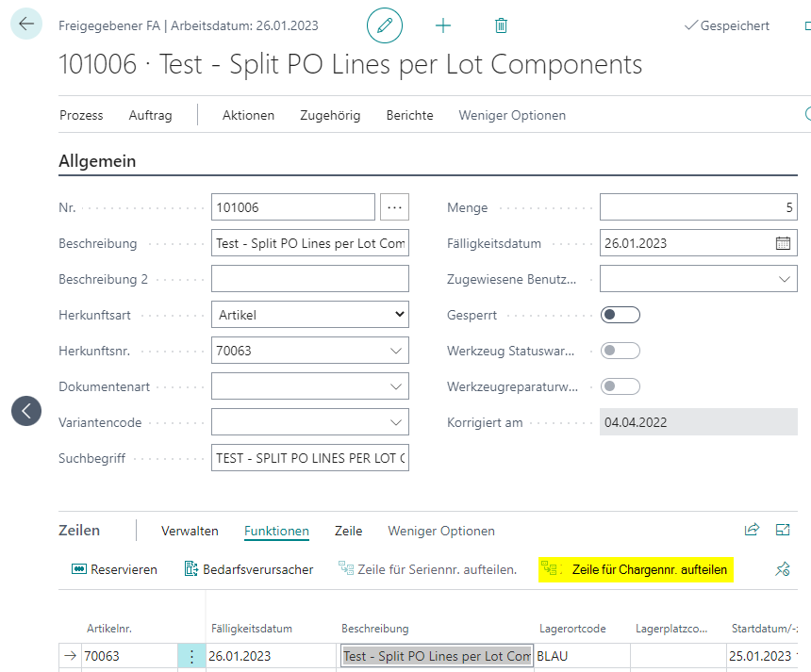Click Zeile für Chargennr. aufteilen label
Viewport: 811px width, 672px height.
[649, 569]
